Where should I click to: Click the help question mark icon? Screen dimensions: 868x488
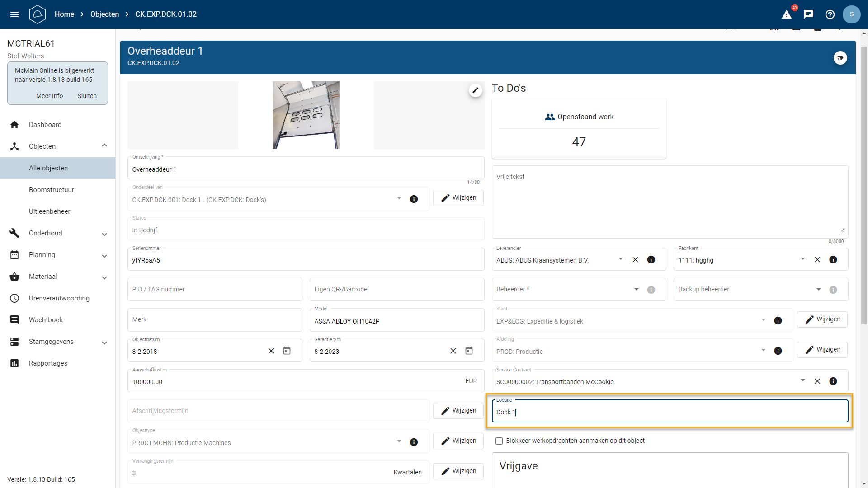tap(830, 14)
